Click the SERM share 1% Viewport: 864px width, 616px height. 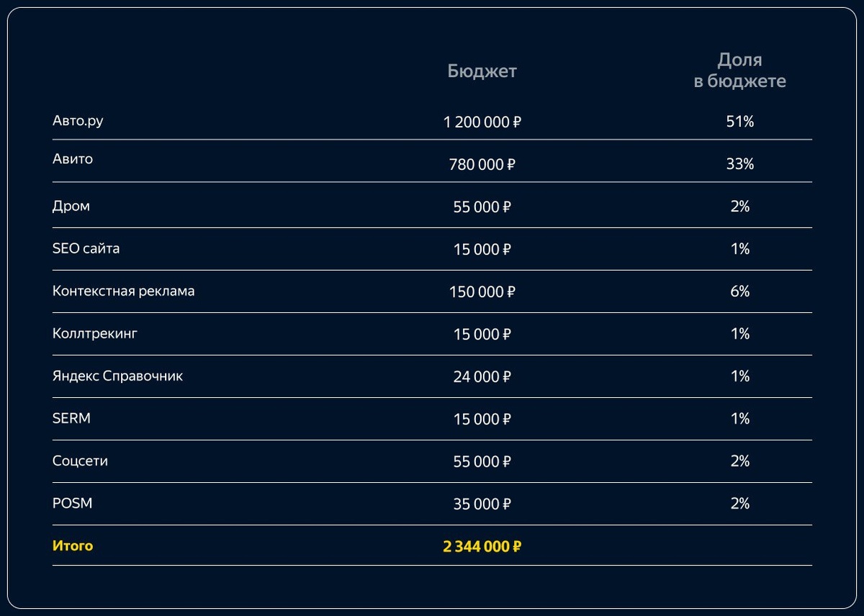tap(740, 419)
